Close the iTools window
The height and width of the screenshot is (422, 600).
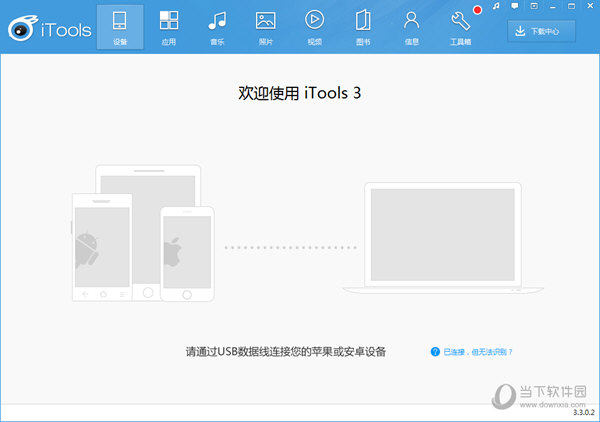pyautogui.click(x=590, y=6)
